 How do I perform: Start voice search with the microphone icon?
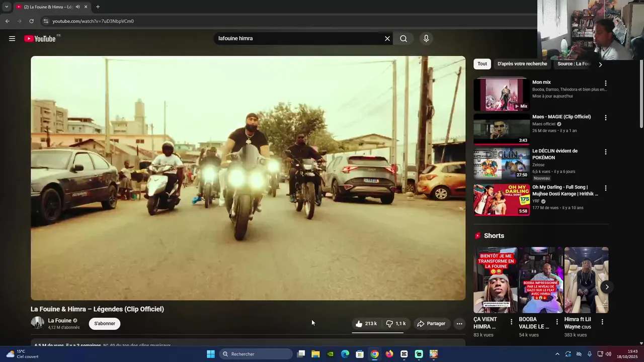click(x=426, y=39)
